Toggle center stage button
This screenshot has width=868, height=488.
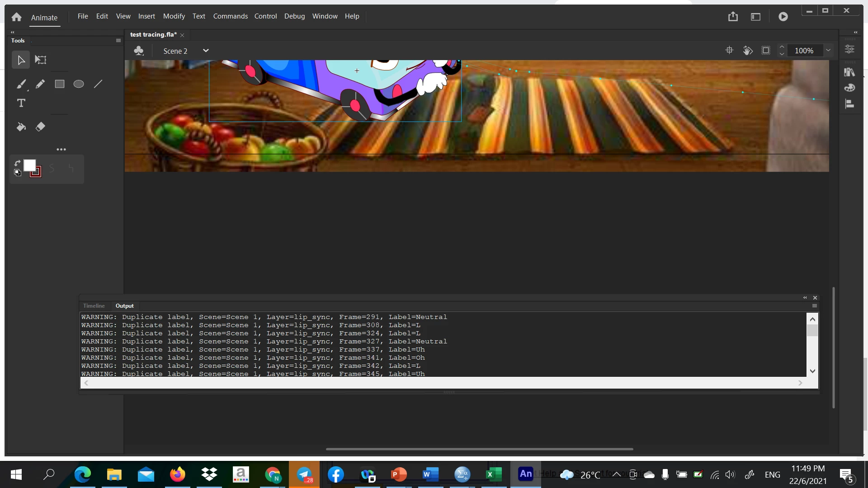729,51
